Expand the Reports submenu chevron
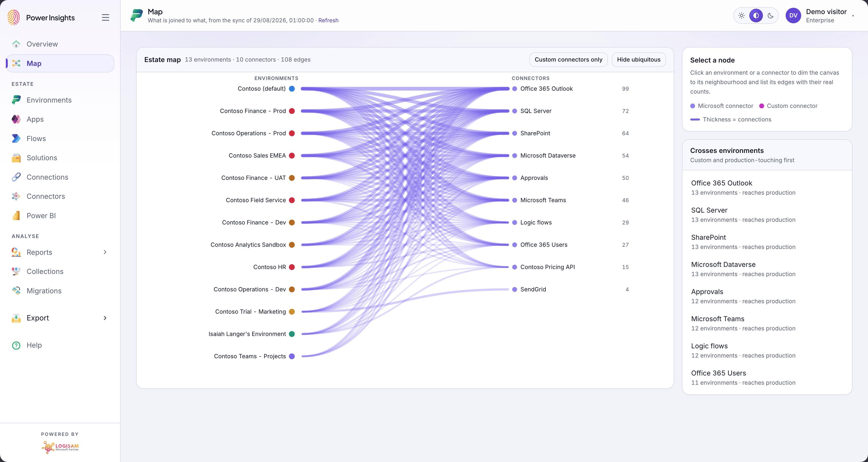This screenshot has height=462, width=868. pyautogui.click(x=105, y=252)
